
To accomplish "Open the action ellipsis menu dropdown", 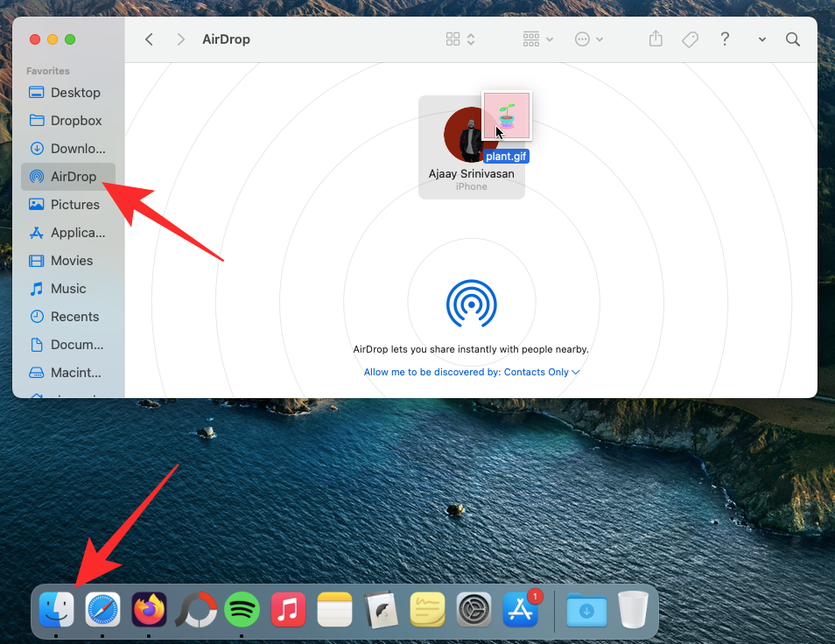I will [x=588, y=39].
